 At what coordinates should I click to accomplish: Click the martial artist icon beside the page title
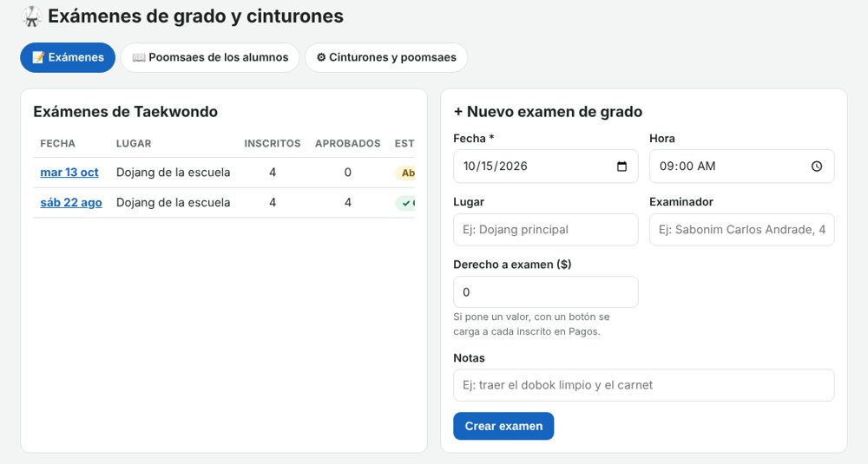[31, 16]
